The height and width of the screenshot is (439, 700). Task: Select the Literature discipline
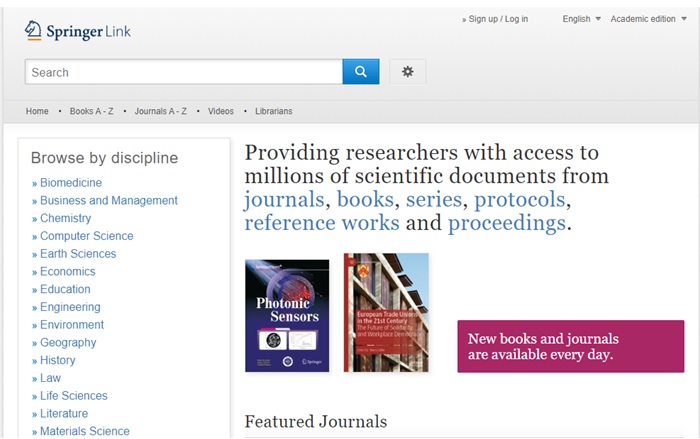coord(64,414)
